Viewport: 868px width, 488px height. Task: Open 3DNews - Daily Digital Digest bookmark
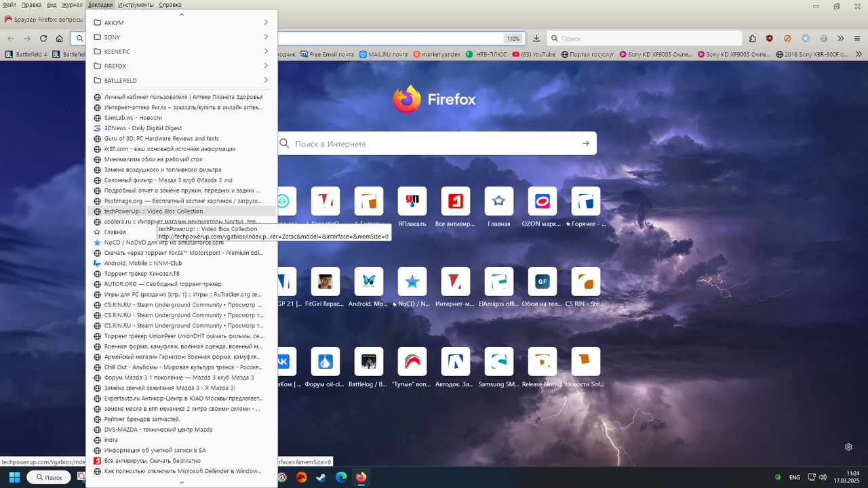[x=182, y=128]
